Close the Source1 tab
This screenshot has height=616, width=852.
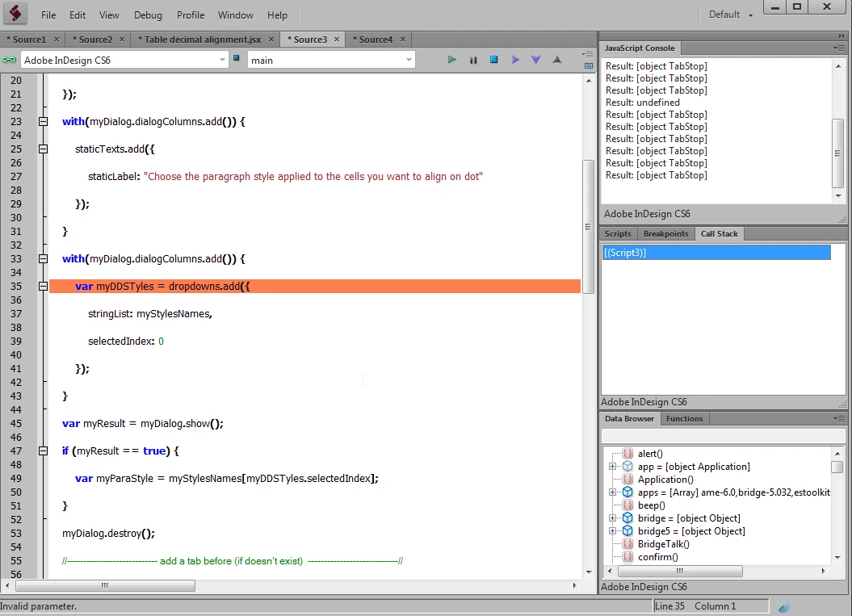click(x=57, y=39)
